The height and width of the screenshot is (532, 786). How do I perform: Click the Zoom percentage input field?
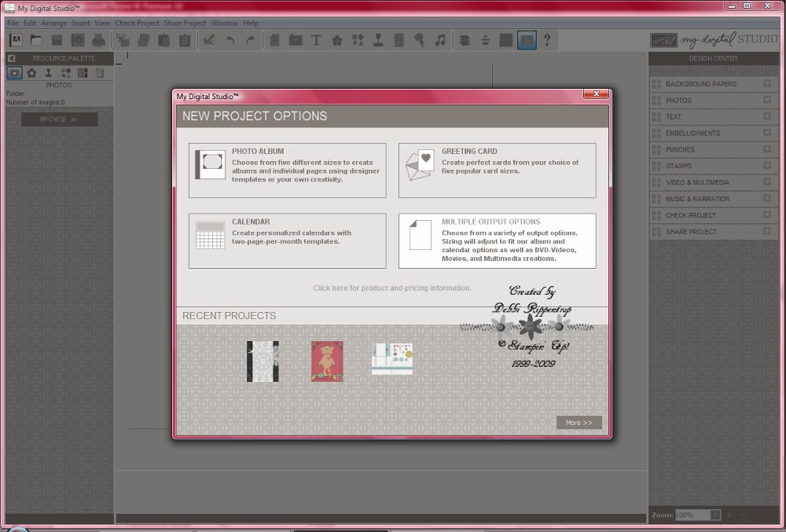coord(692,515)
